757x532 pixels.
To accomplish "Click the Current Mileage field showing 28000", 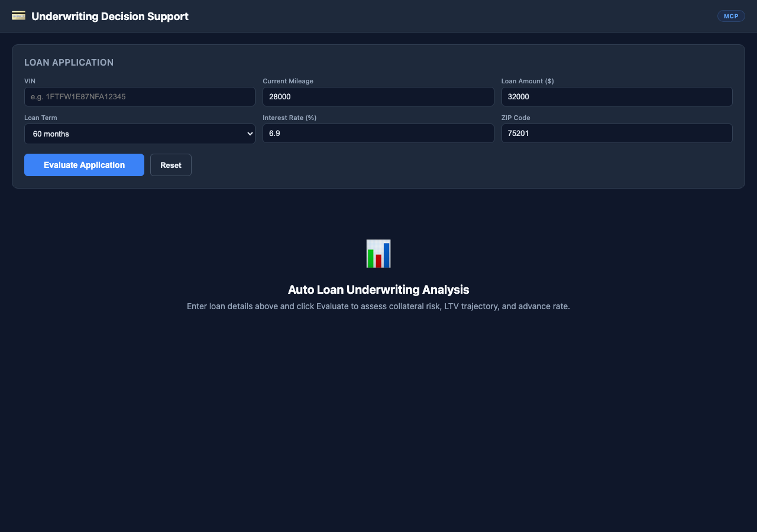I will pos(378,96).
